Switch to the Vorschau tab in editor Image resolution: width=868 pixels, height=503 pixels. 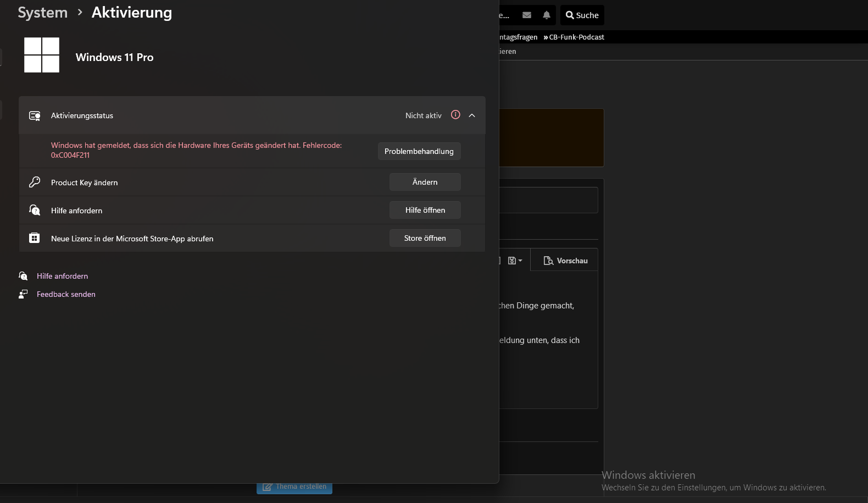[565, 261]
